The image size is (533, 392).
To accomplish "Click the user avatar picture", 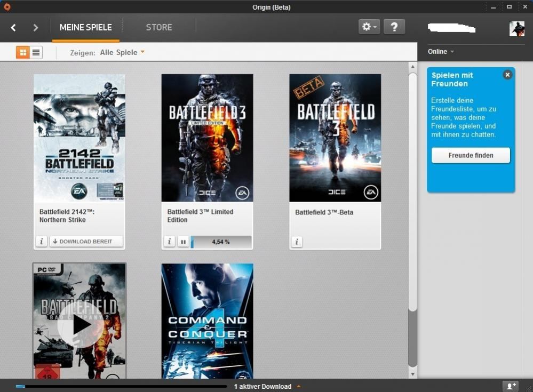I will (x=516, y=29).
